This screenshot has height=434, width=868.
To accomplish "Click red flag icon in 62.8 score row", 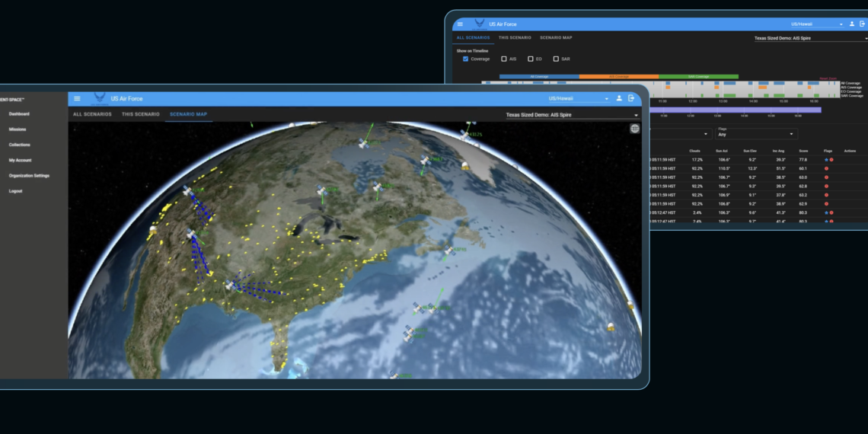I will (826, 186).
